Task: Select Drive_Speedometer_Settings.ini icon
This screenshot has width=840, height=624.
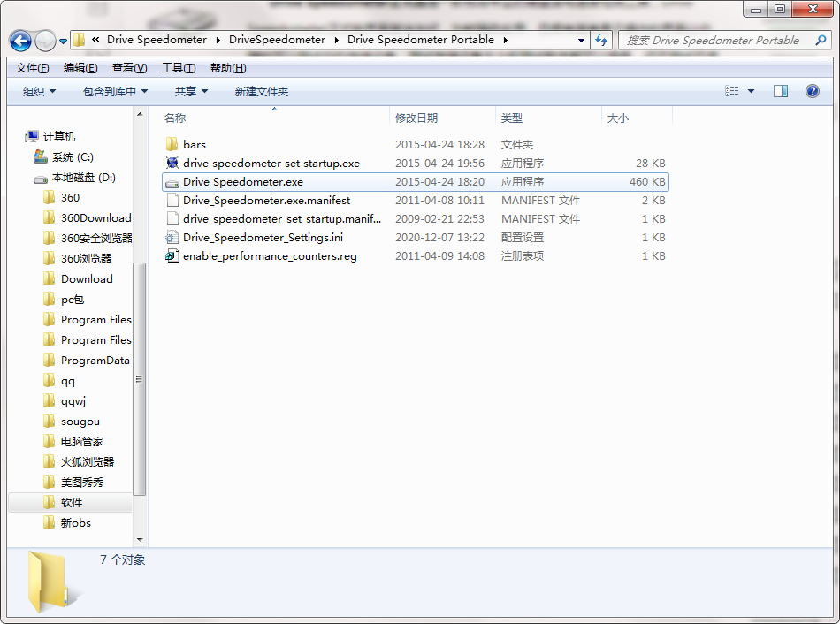Action: coord(172,237)
